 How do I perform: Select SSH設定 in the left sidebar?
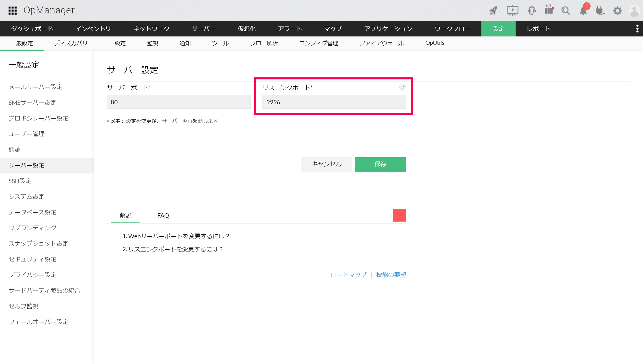20,181
